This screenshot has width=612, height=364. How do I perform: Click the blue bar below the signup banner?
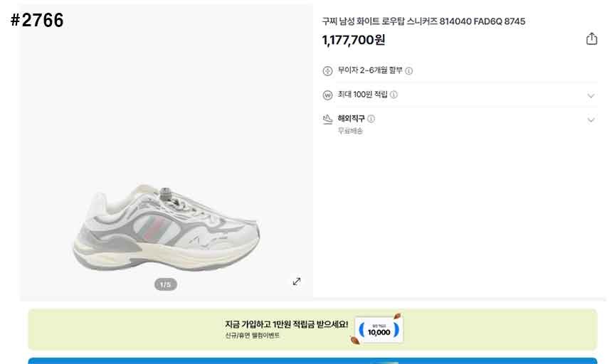[x=312, y=360]
